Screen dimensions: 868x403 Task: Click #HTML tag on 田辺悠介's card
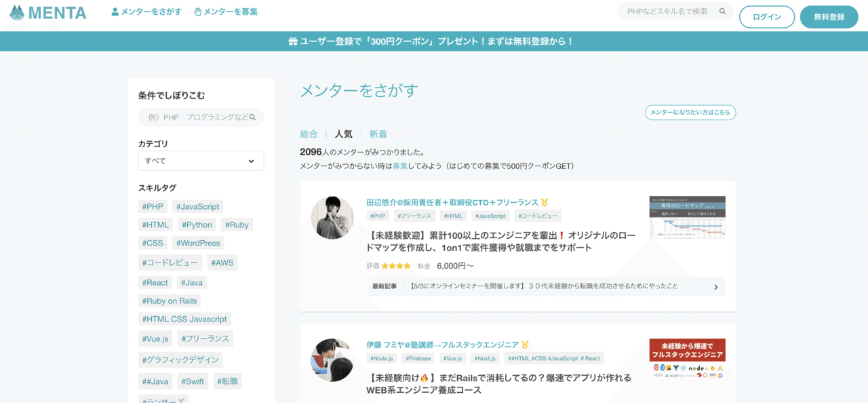tap(454, 216)
